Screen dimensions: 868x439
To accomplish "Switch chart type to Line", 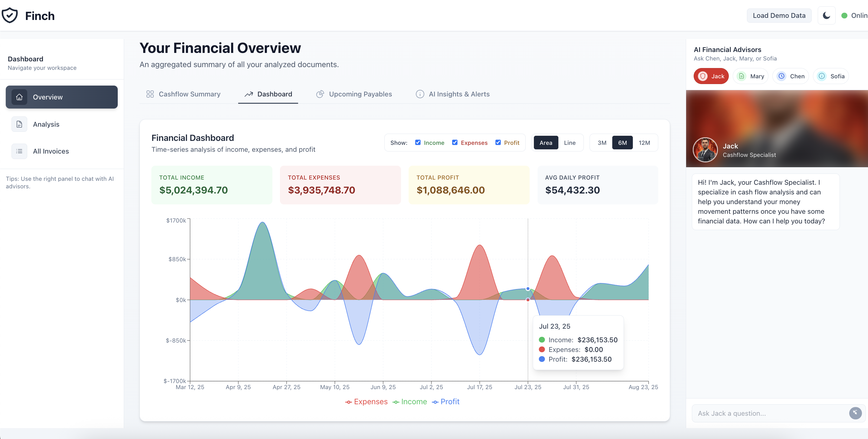I will (x=570, y=143).
